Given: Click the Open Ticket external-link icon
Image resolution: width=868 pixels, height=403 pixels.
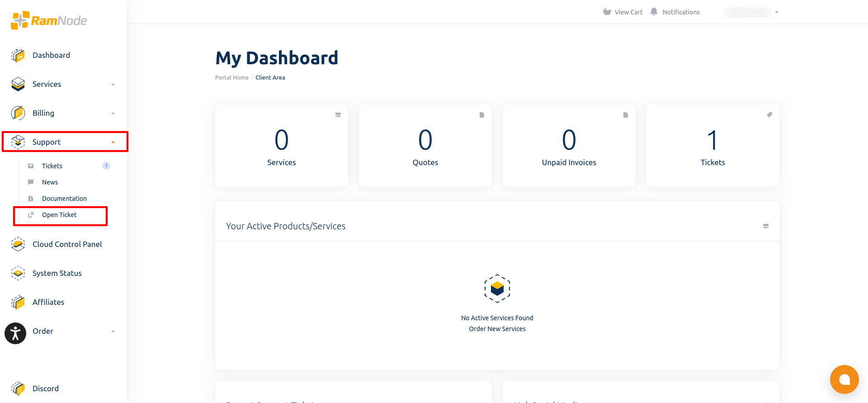Looking at the screenshot, I should pos(31,215).
